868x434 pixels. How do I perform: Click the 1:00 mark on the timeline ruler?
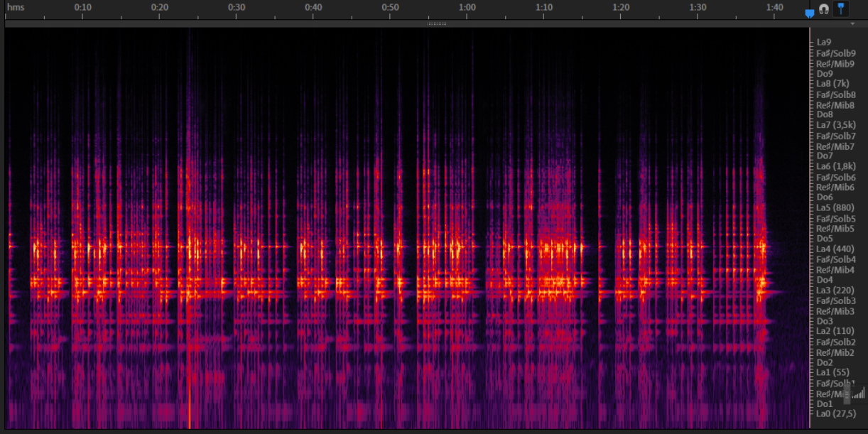coord(467,7)
